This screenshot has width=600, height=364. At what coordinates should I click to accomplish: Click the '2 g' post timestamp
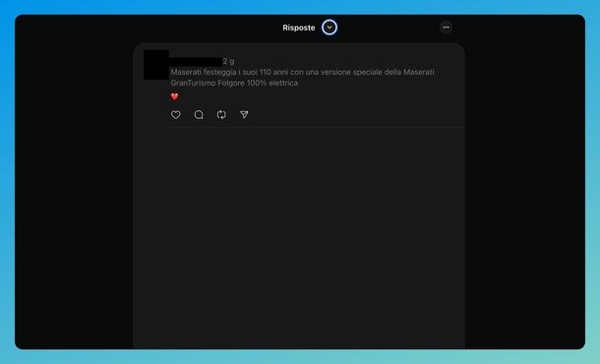(228, 61)
